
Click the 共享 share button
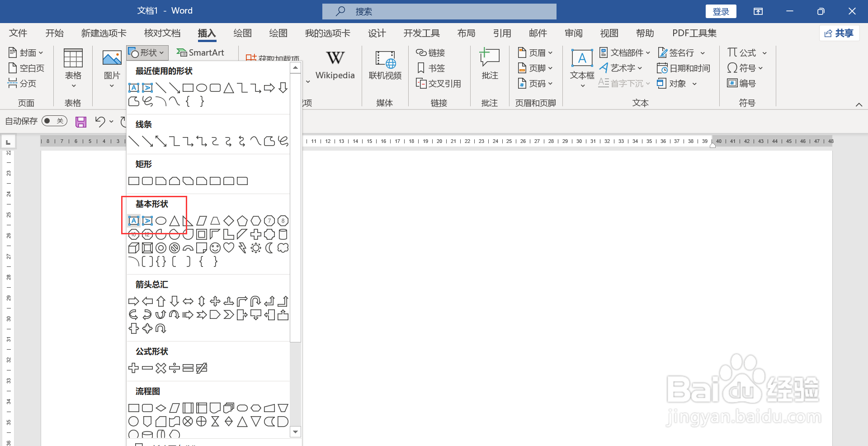(839, 33)
